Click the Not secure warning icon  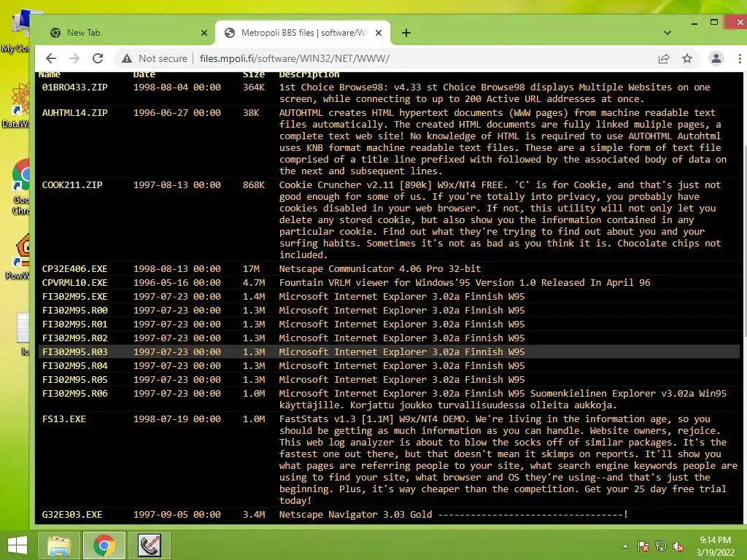pos(127,58)
